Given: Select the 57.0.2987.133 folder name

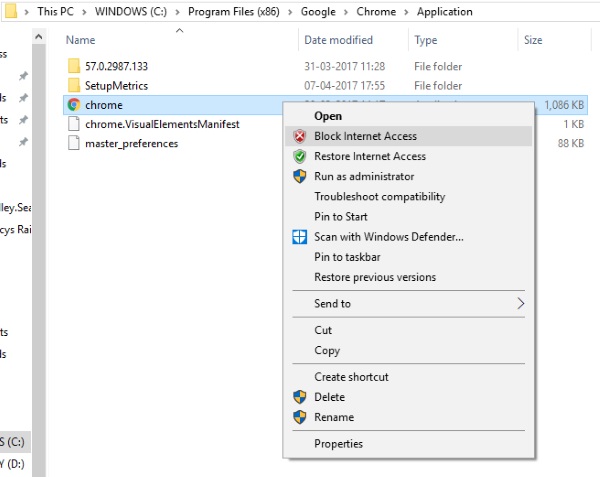Looking at the screenshot, I should (116, 66).
